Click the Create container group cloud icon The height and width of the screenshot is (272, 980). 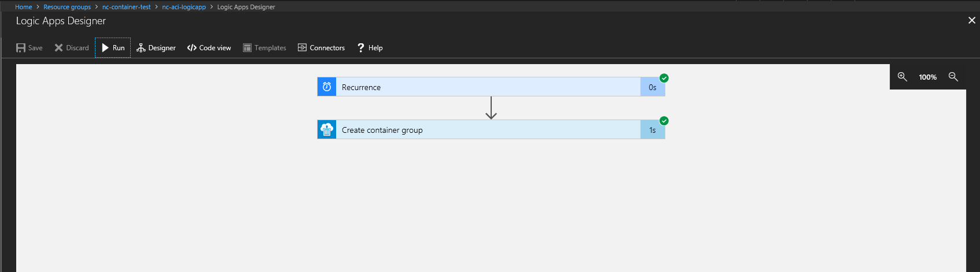327,129
